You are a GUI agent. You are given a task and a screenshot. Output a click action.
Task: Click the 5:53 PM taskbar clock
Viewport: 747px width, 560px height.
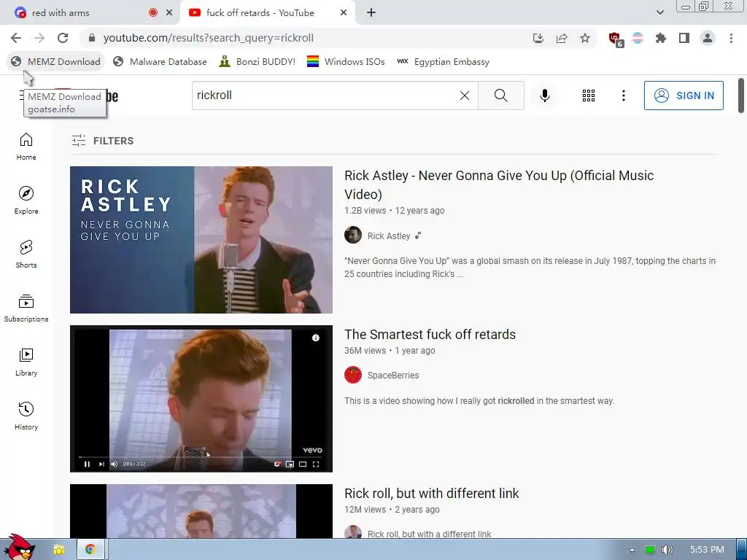707,550
